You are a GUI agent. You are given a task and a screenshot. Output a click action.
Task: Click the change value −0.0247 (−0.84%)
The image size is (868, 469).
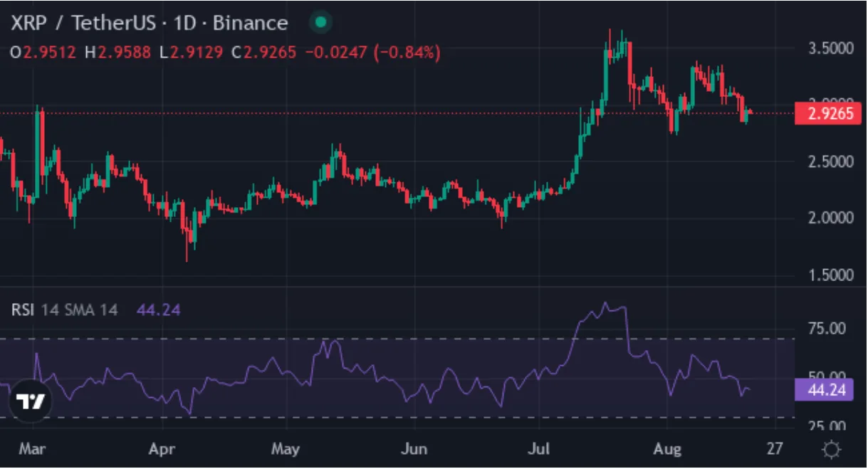click(373, 53)
